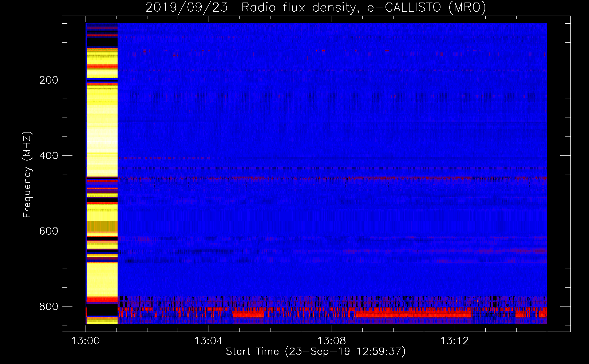Image resolution: width=589 pixels, height=364 pixels.
Task: Click the yellow calibration band in the spectrogram
Action: pyautogui.click(x=102, y=174)
